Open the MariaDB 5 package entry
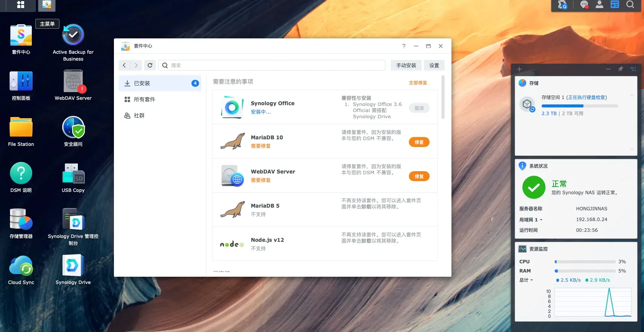 point(325,210)
